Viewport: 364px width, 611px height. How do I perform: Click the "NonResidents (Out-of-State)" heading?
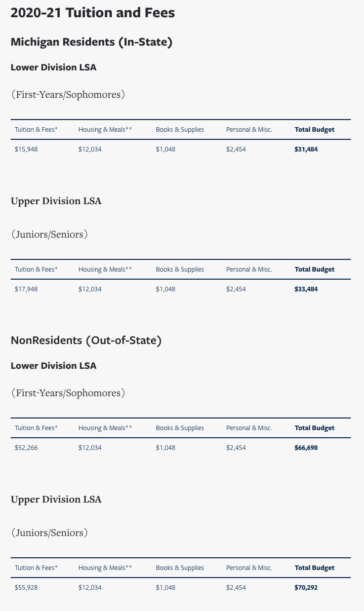pyautogui.click(x=86, y=340)
